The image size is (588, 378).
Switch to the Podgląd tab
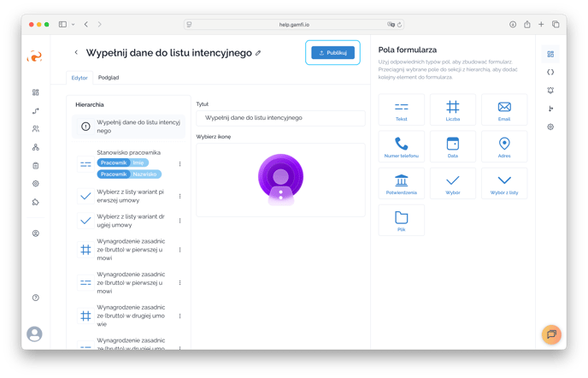coord(109,77)
